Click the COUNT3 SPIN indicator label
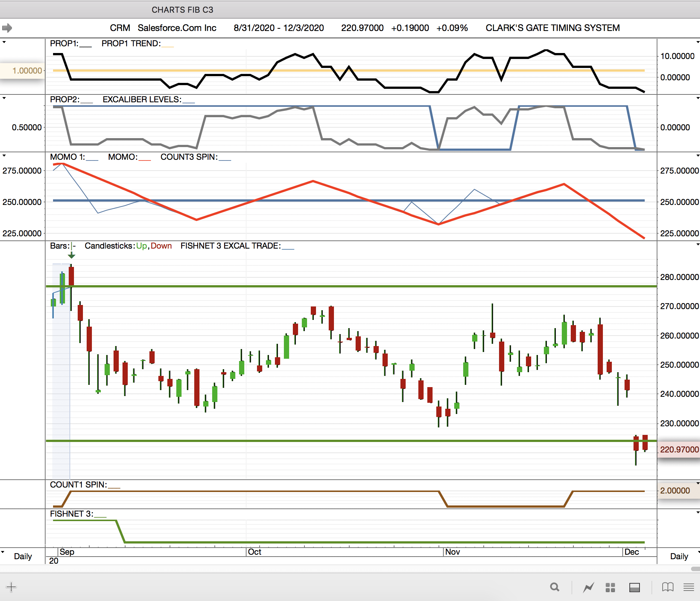 pyautogui.click(x=189, y=157)
